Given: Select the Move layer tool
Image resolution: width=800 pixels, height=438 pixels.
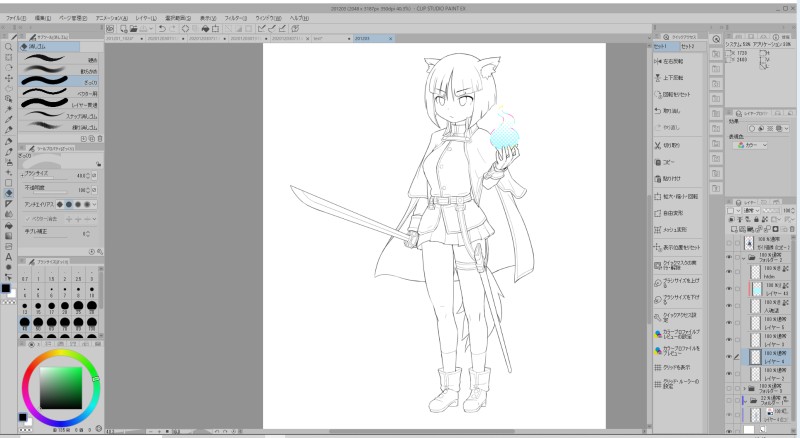Looking at the screenshot, I should [x=9, y=78].
